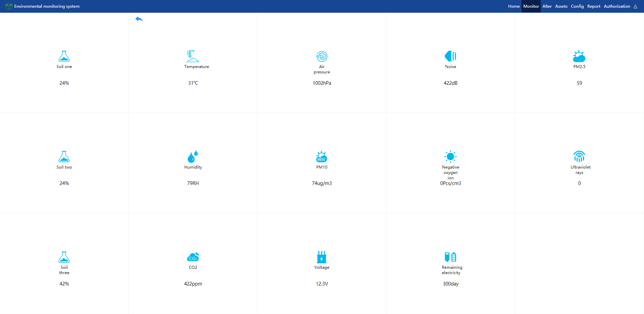Screen dimensions: 644x314
Task: Click the Soil three flask icon
Action: pyautogui.click(x=64, y=257)
